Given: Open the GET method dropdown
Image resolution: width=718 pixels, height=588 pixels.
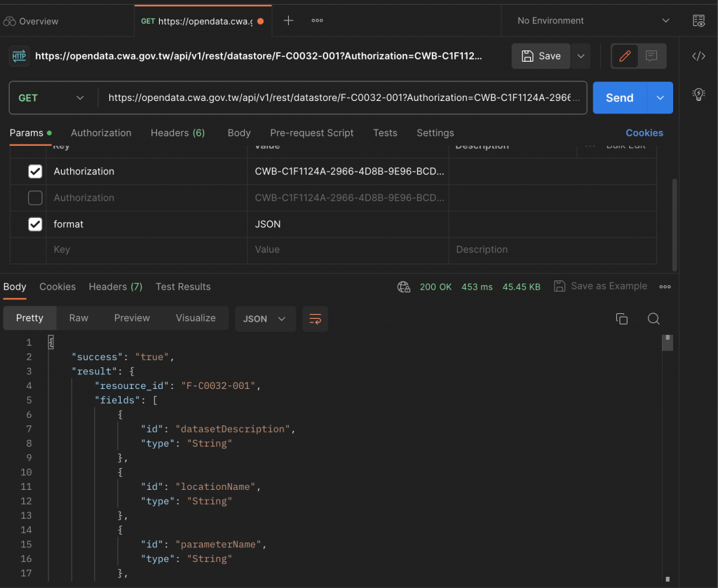Looking at the screenshot, I should pos(51,98).
